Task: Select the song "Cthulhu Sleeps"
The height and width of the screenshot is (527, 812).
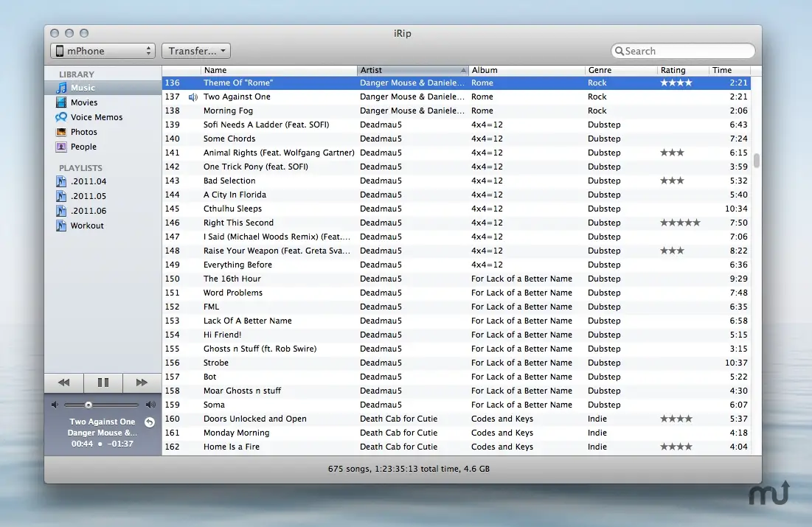Action: pyautogui.click(x=457, y=209)
